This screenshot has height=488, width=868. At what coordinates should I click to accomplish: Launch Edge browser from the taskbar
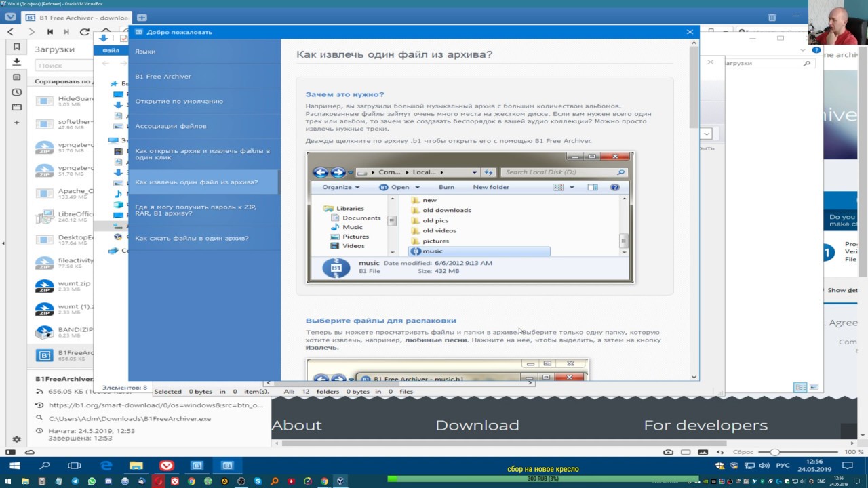click(106, 466)
